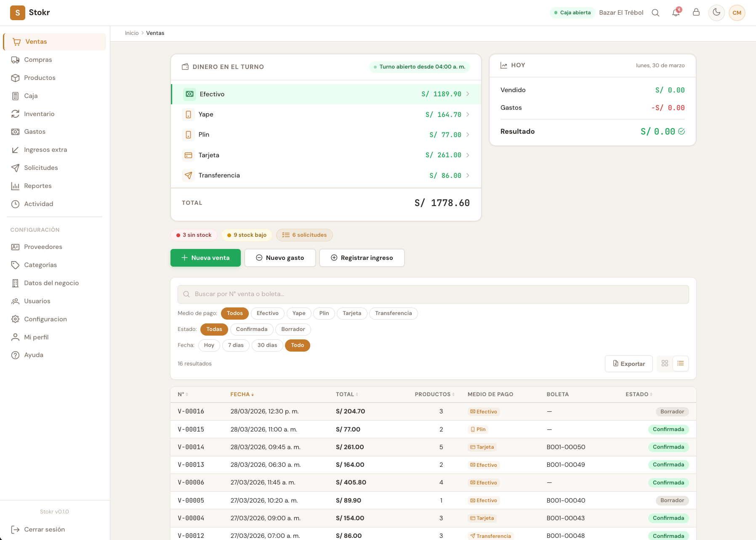Select the Reportes chart icon in the sidebar

(x=15, y=186)
